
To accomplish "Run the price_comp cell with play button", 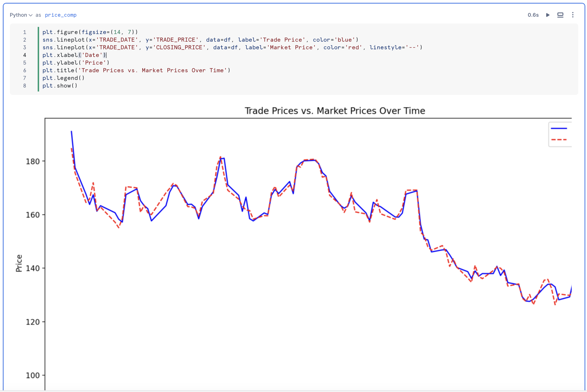I will tap(548, 15).
